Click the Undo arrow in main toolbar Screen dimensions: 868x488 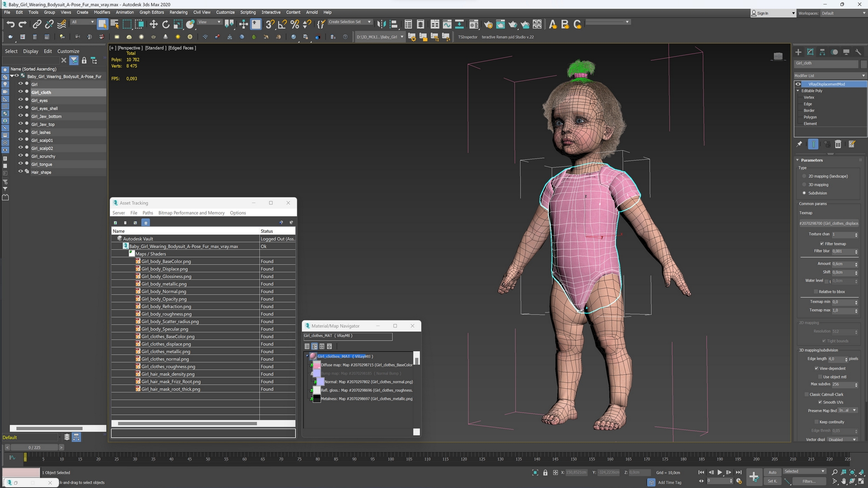[x=10, y=24]
